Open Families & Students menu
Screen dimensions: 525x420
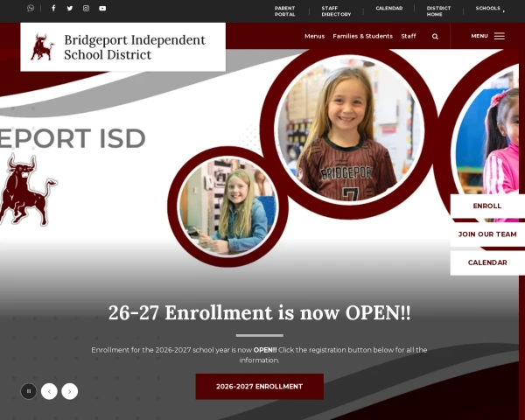tap(362, 36)
